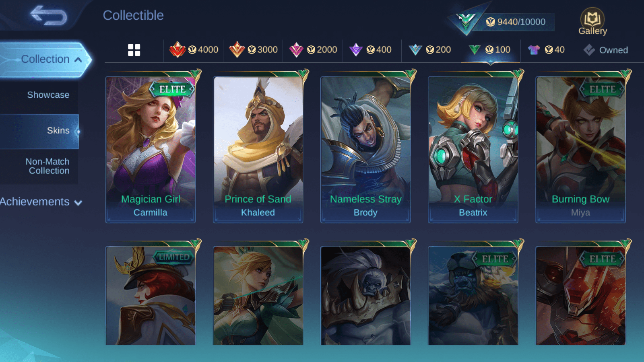Image resolution: width=644 pixels, height=362 pixels.
Task: Filter skins by the 400-point purple gem
Action: click(370, 50)
